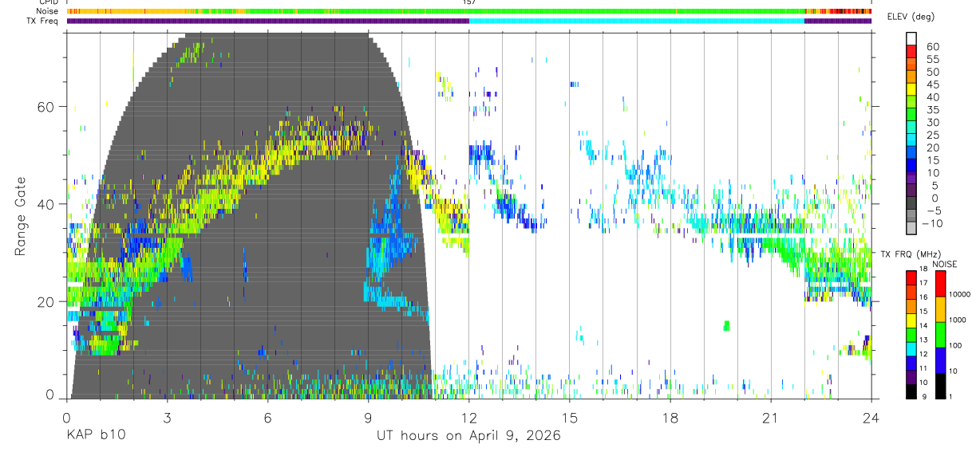Image resolution: width=980 pixels, height=452 pixels.
Task: Select the 'UT hours on April 9, 2026' axis title
Action: click(x=468, y=436)
